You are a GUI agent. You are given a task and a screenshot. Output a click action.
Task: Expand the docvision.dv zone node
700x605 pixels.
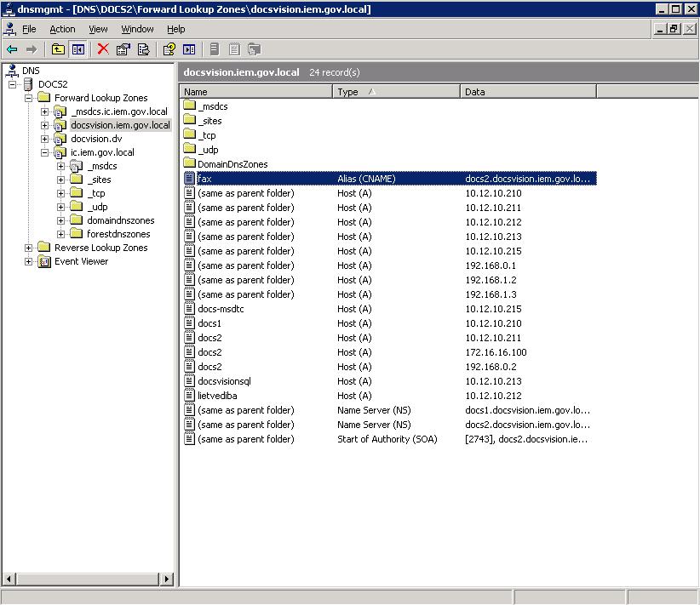(x=44, y=139)
